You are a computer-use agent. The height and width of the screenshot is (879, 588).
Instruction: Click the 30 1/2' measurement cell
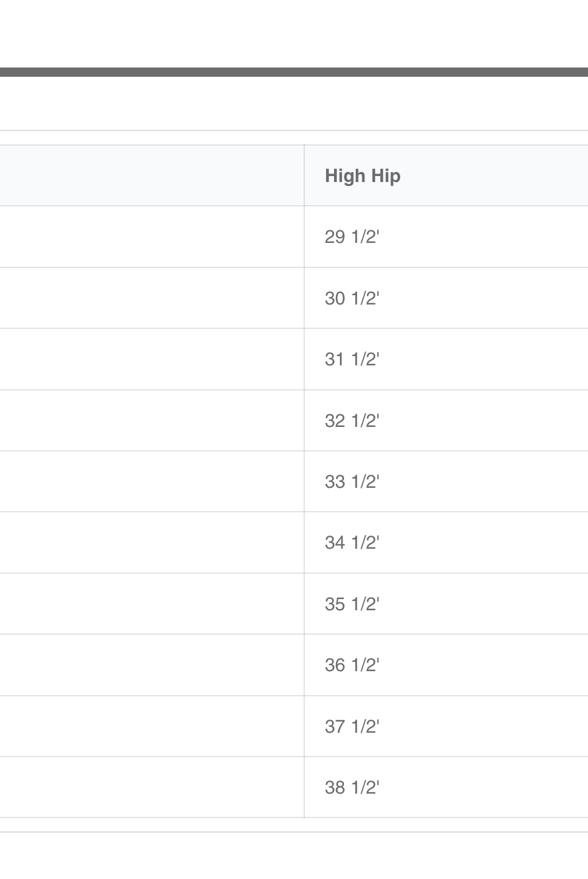(352, 299)
